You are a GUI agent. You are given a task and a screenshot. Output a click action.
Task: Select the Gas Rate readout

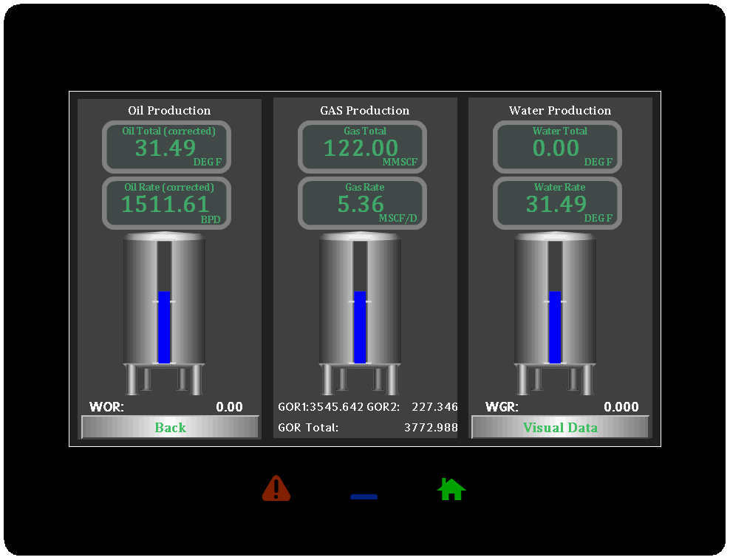click(362, 203)
